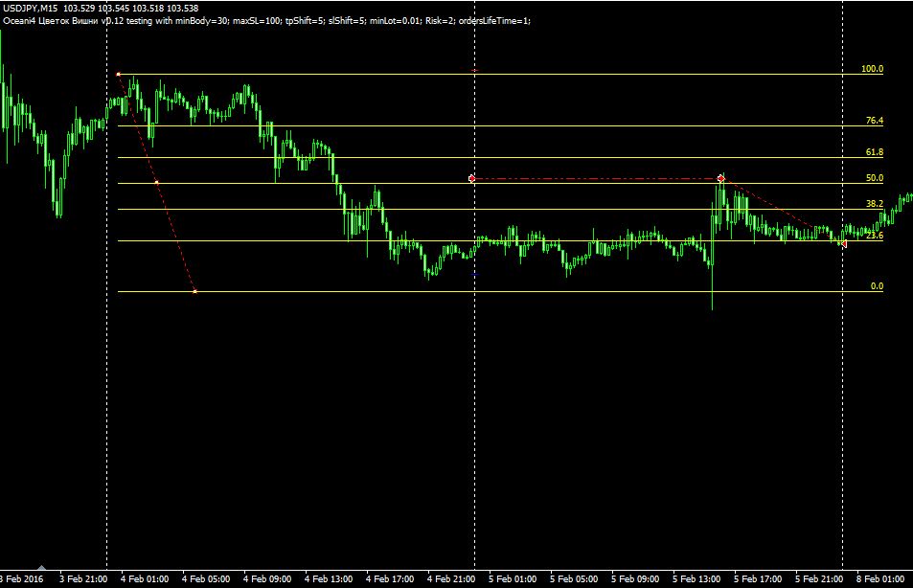Image resolution: width=913 pixels, height=588 pixels.
Task: Click the 61.8 Fibonacci level label
Action: pyautogui.click(x=874, y=152)
